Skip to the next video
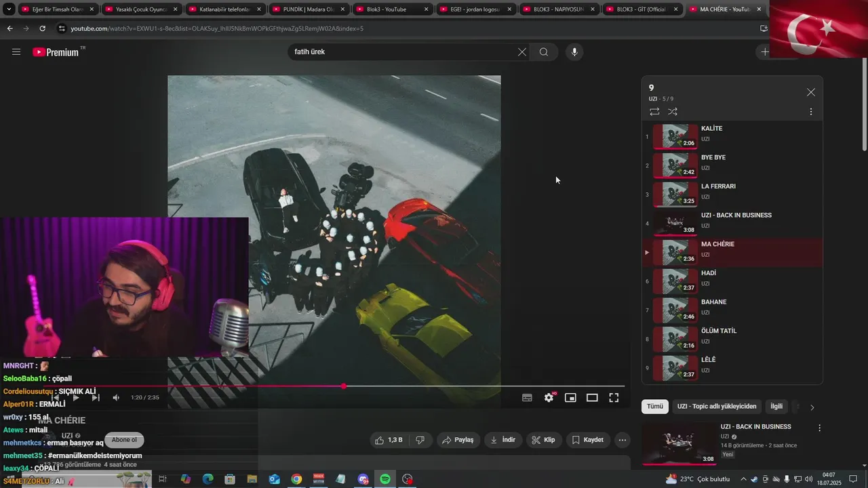This screenshot has height=488, width=868. (x=96, y=398)
